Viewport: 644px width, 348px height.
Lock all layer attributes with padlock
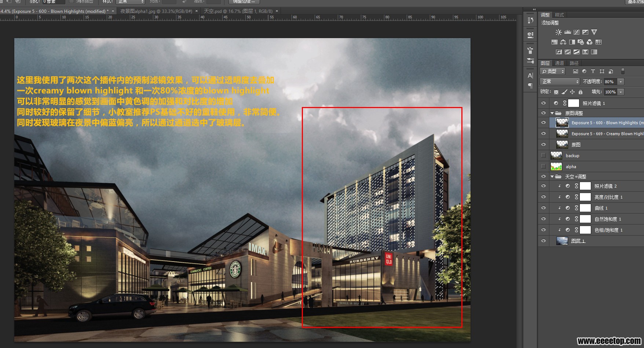tap(581, 92)
